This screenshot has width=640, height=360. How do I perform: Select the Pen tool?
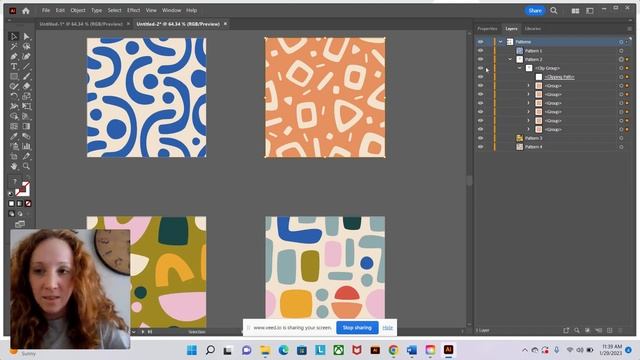tap(14, 56)
